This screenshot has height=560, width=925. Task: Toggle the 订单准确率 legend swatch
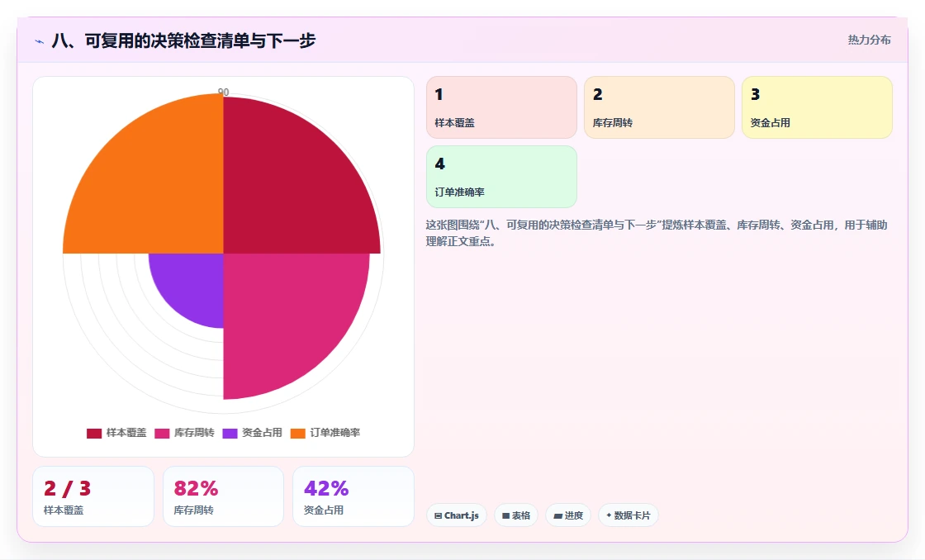pos(298,433)
